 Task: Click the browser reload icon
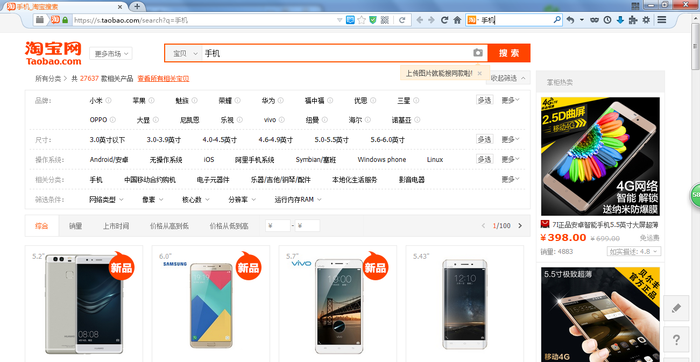pos(444,20)
